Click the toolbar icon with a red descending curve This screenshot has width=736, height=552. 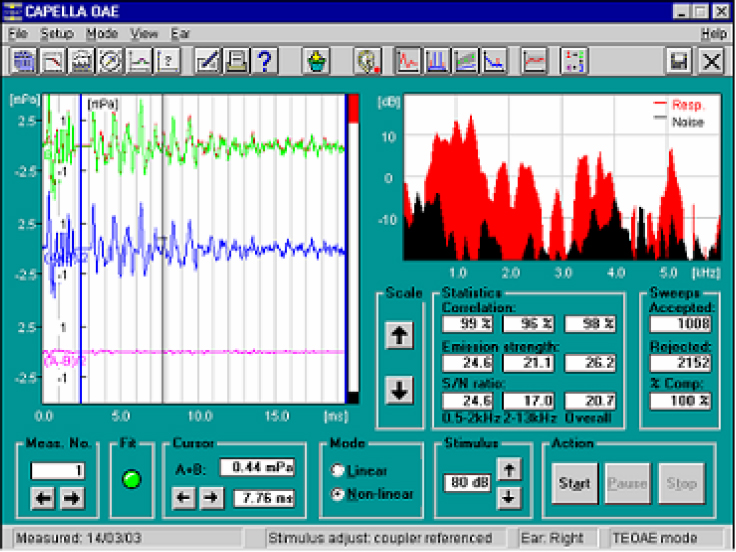[52, 61]
